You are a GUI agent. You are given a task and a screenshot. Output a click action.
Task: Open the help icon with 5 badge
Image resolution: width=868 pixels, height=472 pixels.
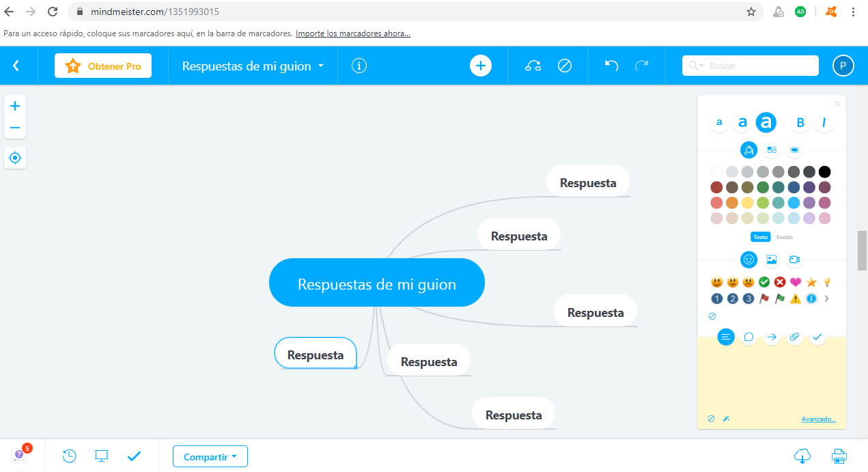click(20, 454)
